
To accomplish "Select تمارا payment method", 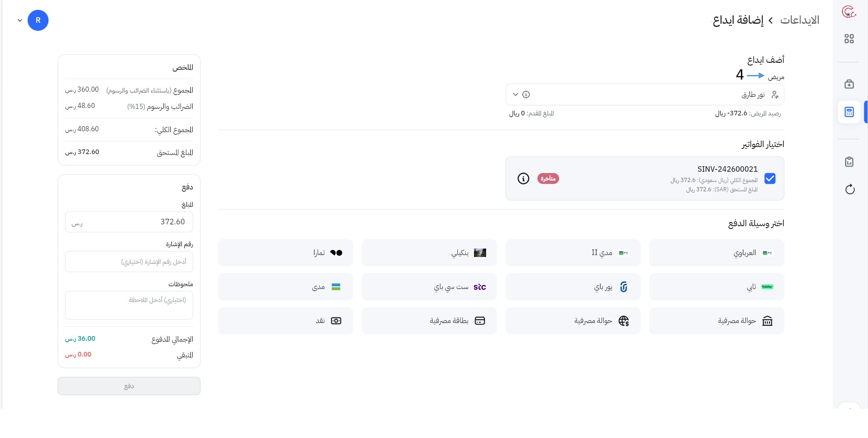I will click(x=285, y=253).
